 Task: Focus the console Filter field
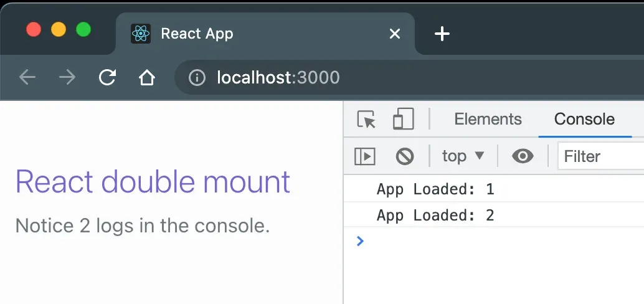coord(600,156)
